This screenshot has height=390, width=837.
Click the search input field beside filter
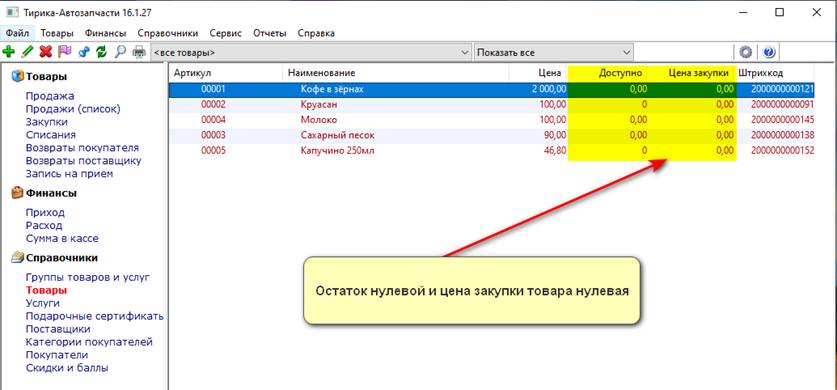click(684, 53)
